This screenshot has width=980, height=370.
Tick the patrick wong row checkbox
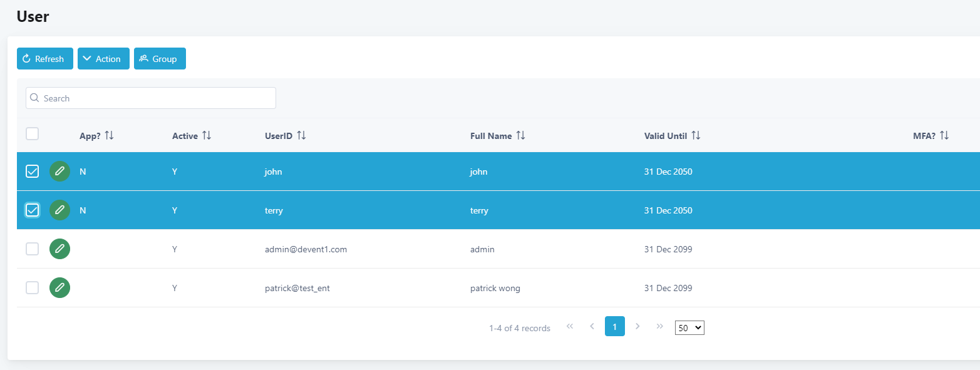(x=32, y=288)
